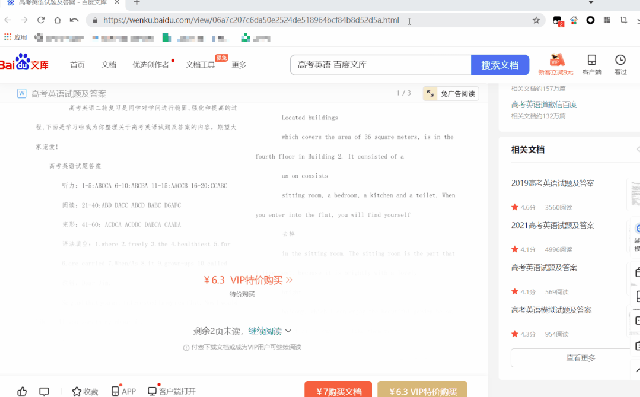Go back in browser history

pos(8,20)
